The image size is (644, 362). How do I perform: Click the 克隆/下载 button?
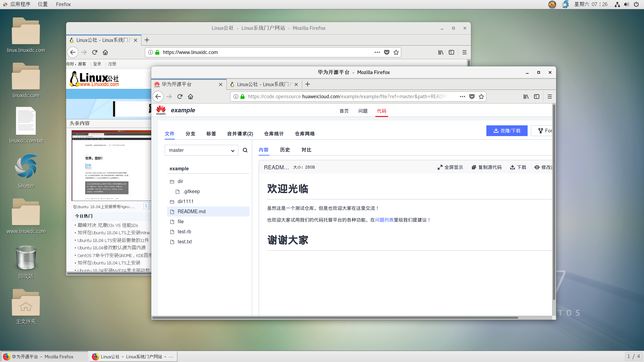click(x=507, y=131)
